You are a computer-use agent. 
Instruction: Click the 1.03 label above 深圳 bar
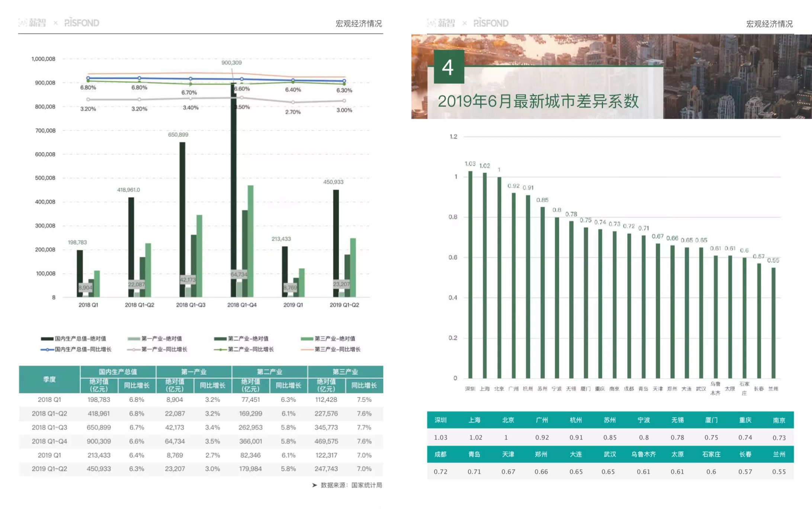tap(470, 164)
